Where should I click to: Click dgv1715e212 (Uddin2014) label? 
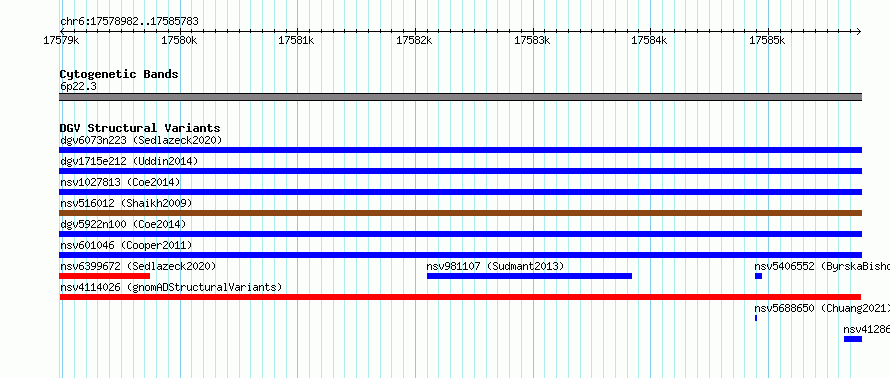click(x=129, y=161)
